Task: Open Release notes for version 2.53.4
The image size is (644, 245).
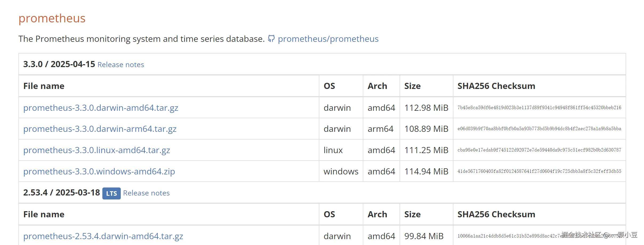Action: [x=146, y=193]
